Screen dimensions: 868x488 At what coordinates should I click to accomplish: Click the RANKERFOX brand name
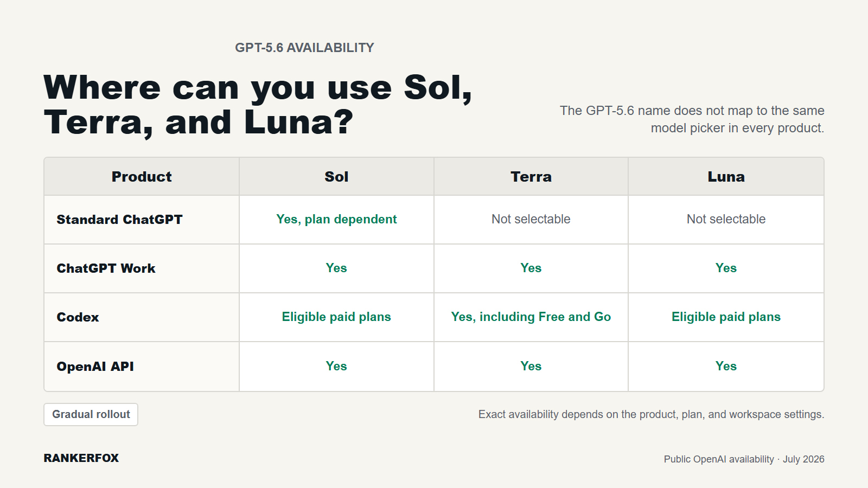pos(81,458)
